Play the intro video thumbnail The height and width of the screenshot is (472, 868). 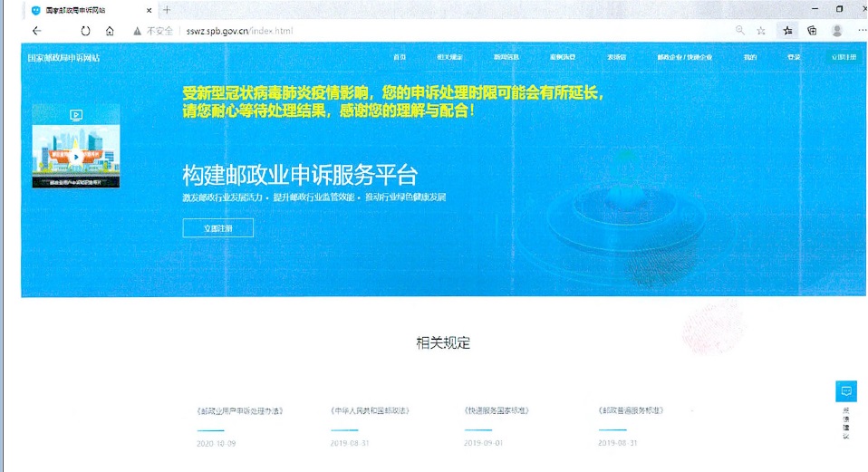pos(75,153)
